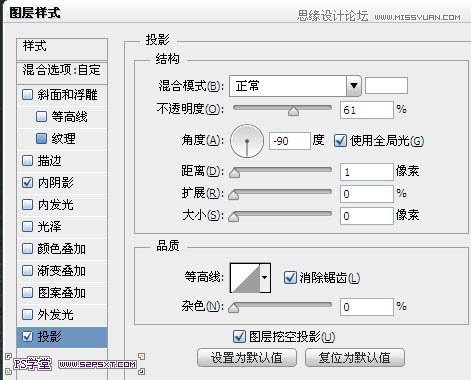Enable the 内发光 checkbox
The image size is (471, 380).
pos(27,205)
